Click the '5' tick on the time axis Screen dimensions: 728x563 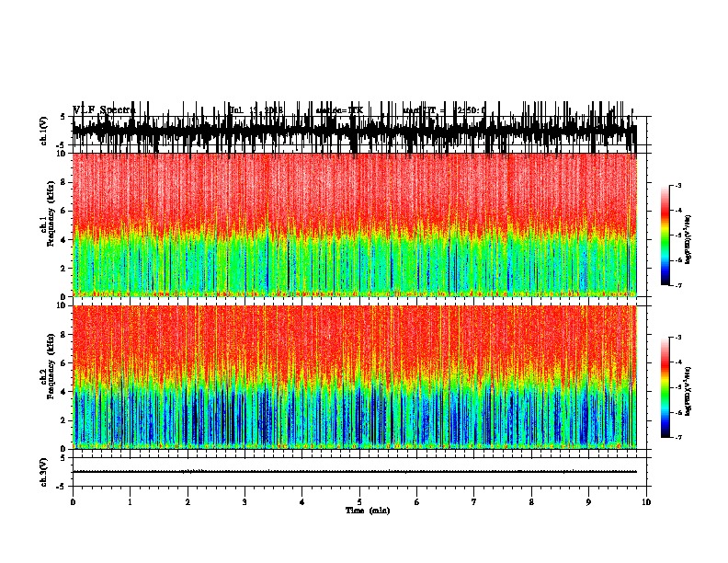click(359, 502)
